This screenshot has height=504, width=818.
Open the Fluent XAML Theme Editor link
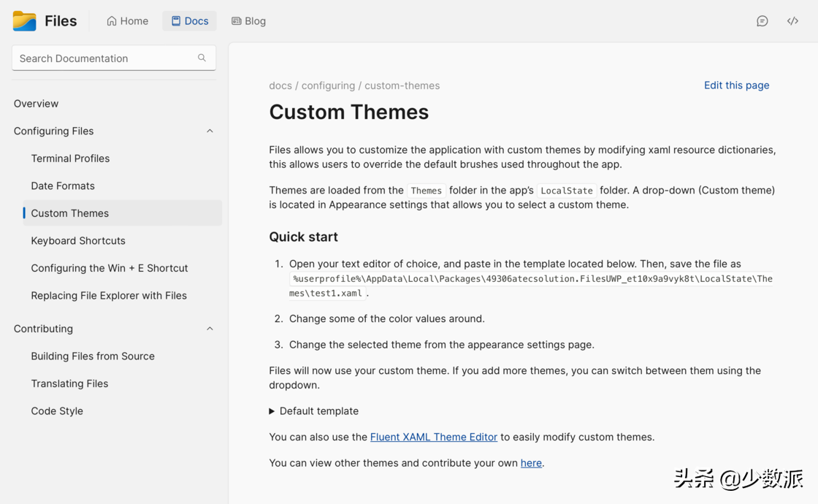pyautogui.click(x=433, y=437)
